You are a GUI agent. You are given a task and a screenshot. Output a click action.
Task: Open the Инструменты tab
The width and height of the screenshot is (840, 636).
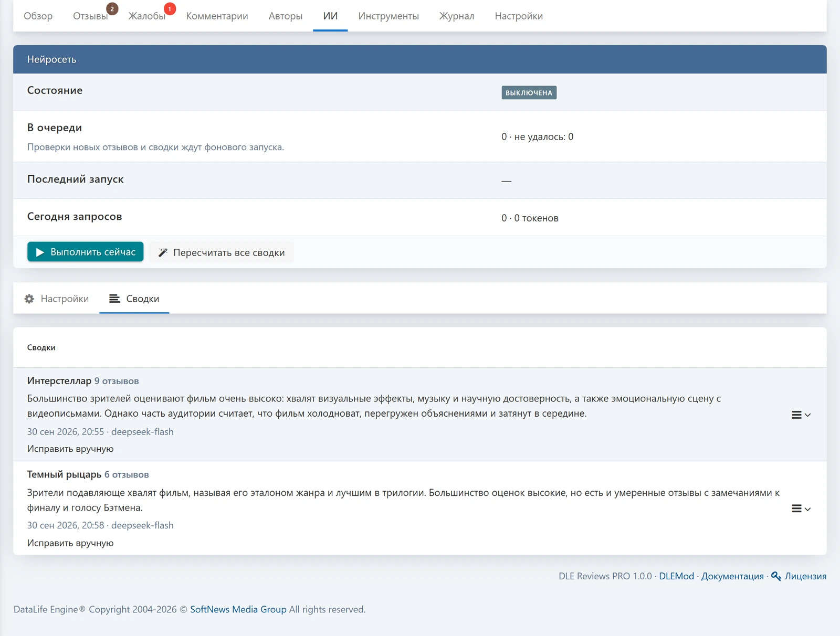388,16
